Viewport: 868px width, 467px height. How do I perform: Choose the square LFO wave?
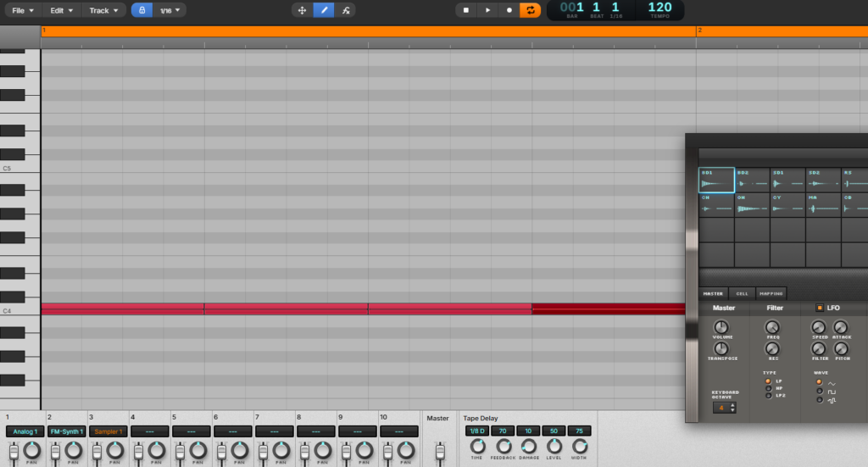click(x=819, y=391)
